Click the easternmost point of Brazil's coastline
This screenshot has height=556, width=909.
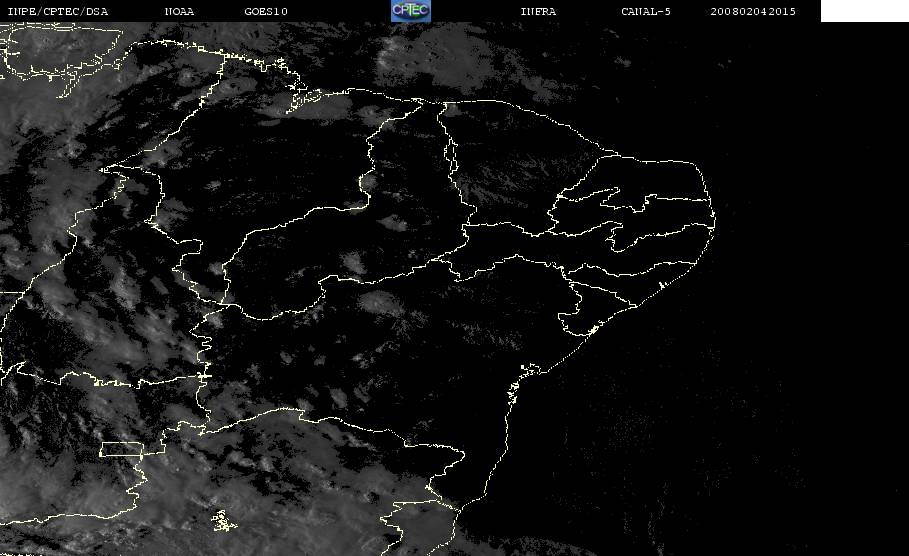(x=714, y=220)
